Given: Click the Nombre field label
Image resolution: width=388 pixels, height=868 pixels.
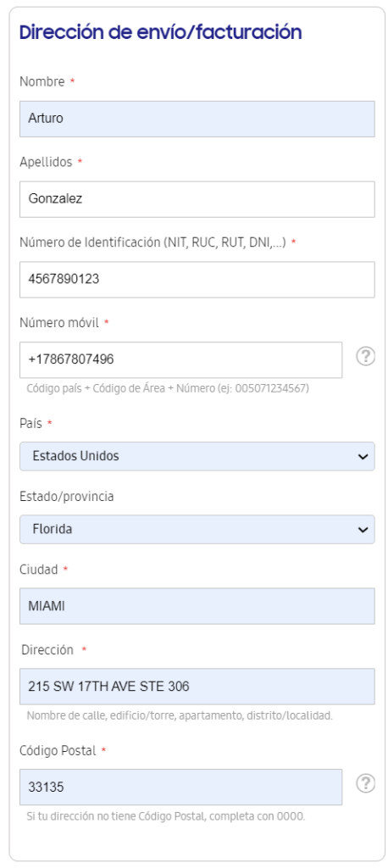Looking at the screenshot, I should coord(42,81).
